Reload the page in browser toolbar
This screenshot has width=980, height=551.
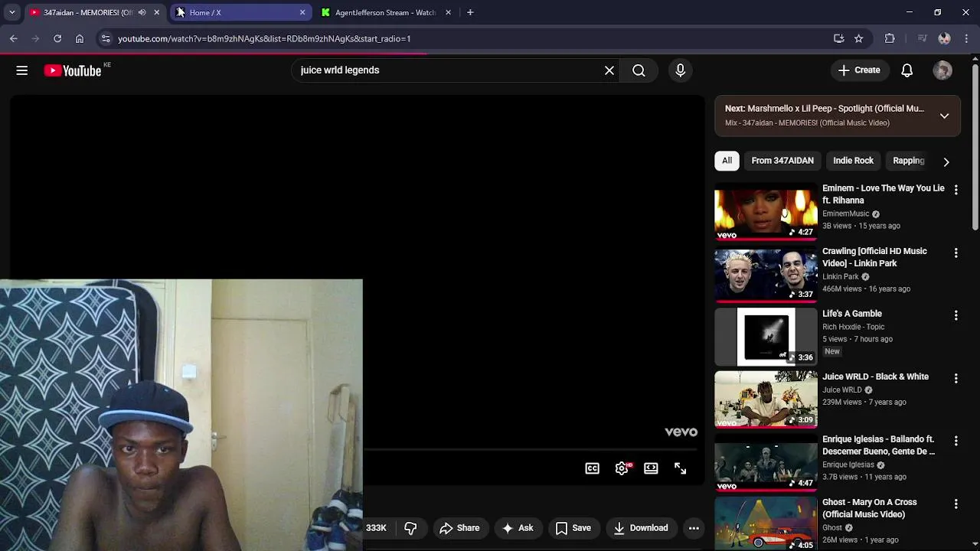[57, 38]
